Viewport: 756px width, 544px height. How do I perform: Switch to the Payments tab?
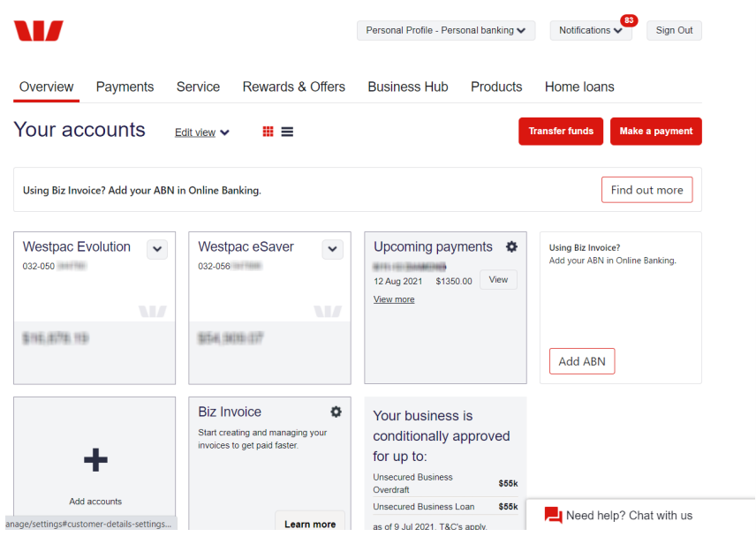pyautogui.click(x=125, y=87)
